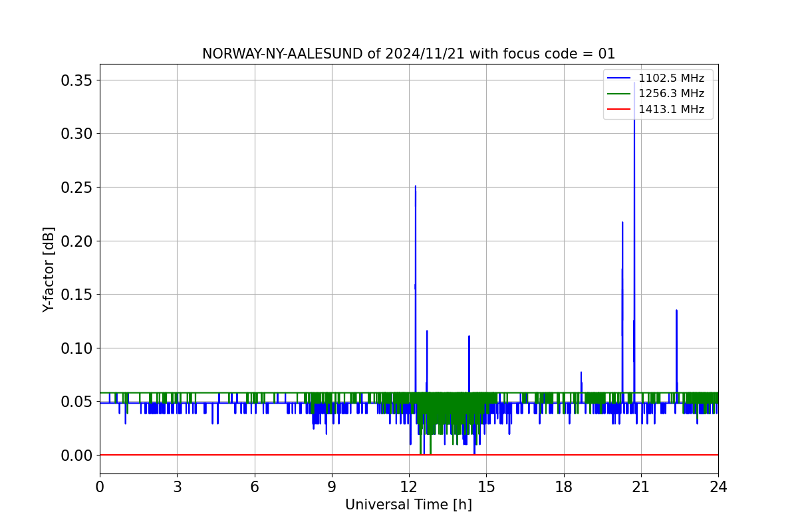
Task: Click the blue spike peak at 0.25 dB after 12 h
Action: pos(416,186)
